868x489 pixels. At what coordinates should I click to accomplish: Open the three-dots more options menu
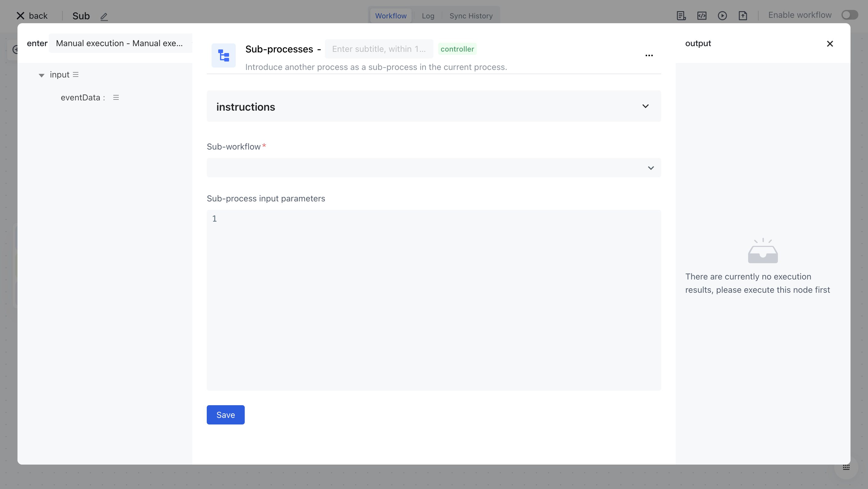coord(649,55)
